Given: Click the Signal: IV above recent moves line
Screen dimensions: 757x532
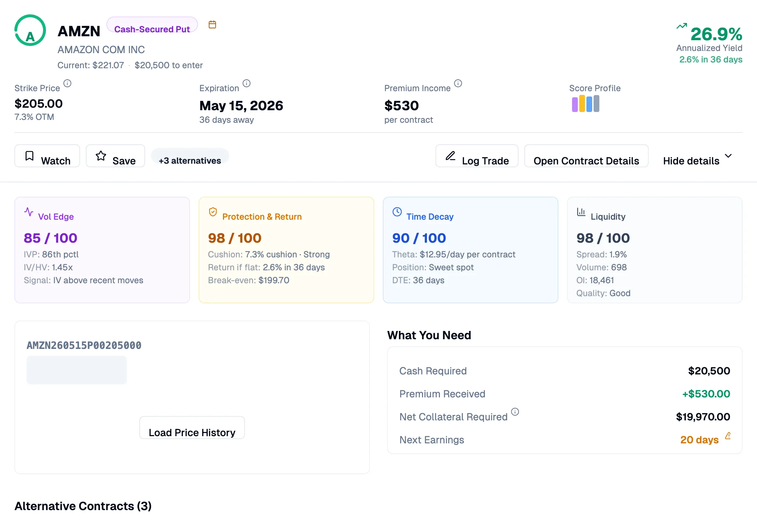Looking at the screenshot, I should [x=83, y=280].
